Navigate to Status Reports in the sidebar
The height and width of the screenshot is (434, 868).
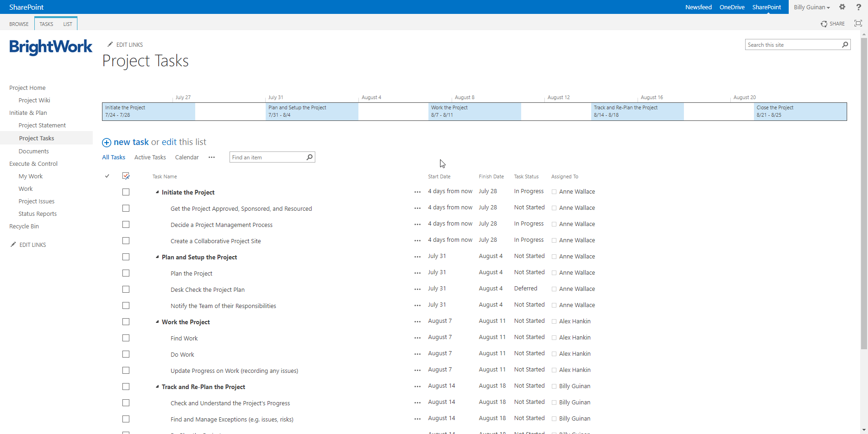(37, 214)
